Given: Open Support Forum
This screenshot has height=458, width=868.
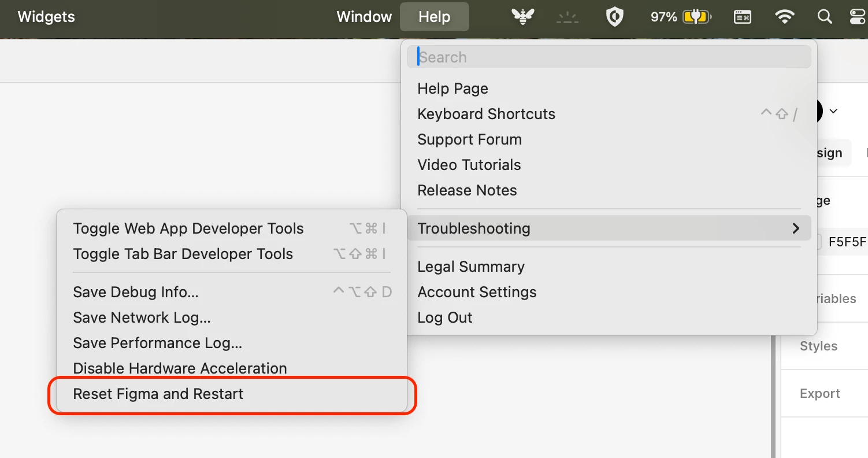Looking at the screenshot, I should (x=609, y=139).
